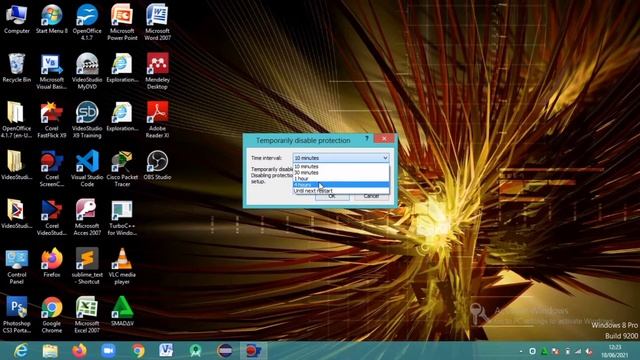Open Microsoft Word 2007 shortcut
Screen dimensions: 640x360
click(158, 22)
